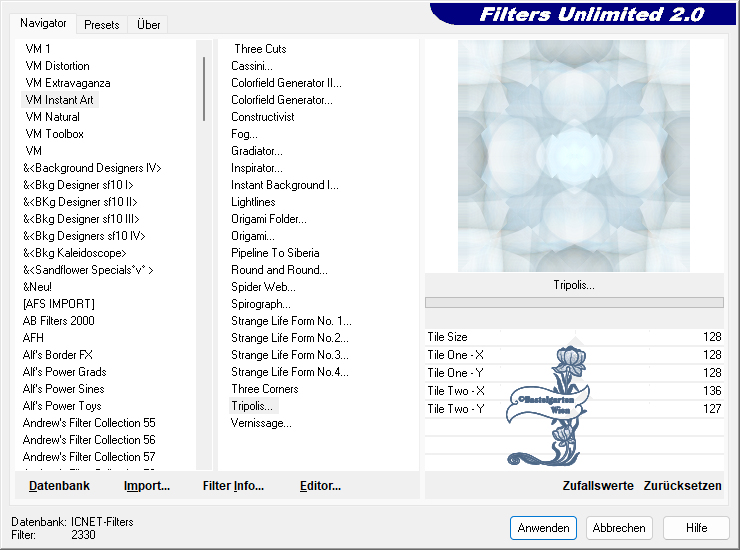Select VM Distortion in category list
This screenshot has width=740, height=550.
tap(57, 66)
